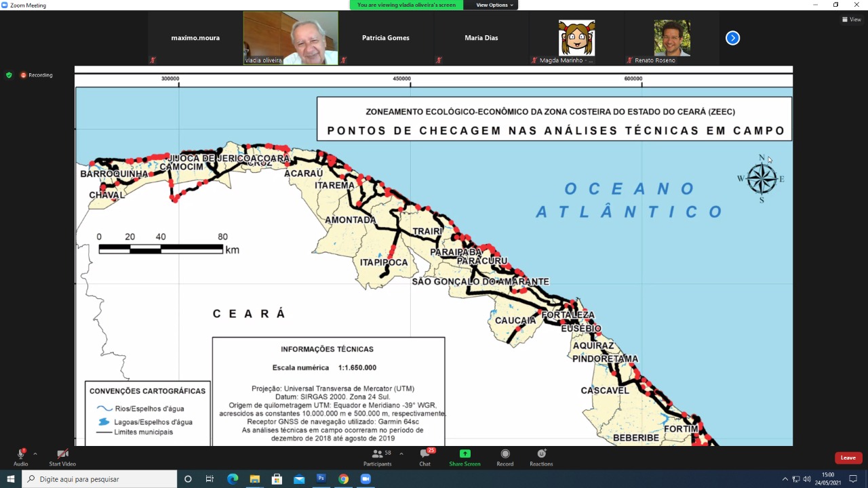
Task: Click the green Share Screen icon
Action: click(465, 454)
